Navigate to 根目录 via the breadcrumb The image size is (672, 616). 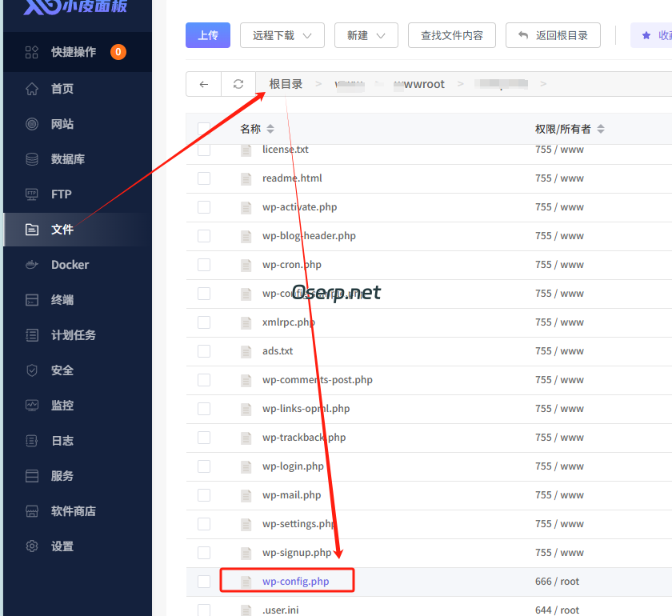285,83
